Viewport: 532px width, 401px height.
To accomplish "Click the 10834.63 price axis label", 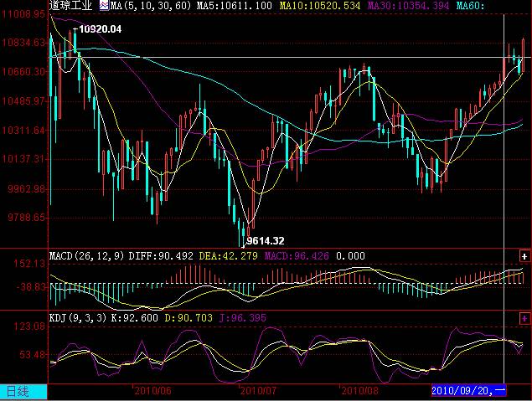I will point(23,43).
